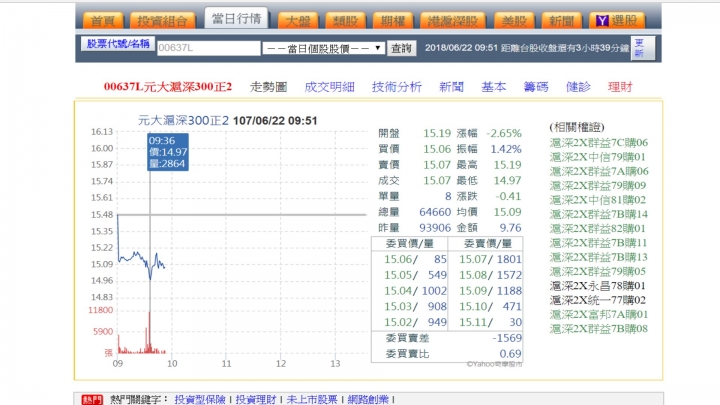The image size is (720, 405).
Task: Open 成交明細 transaction details
Action: (x=329, y=87)
